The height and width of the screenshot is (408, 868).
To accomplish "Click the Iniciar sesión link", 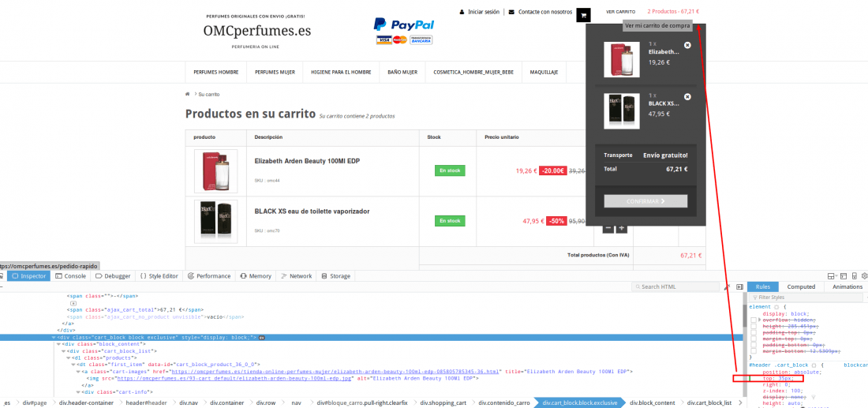I will pyautogui.click(x=484, y=12).
